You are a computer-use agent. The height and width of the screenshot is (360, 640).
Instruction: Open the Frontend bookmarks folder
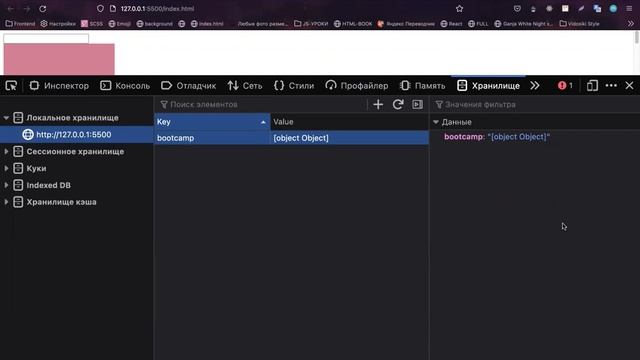[20, 24]
